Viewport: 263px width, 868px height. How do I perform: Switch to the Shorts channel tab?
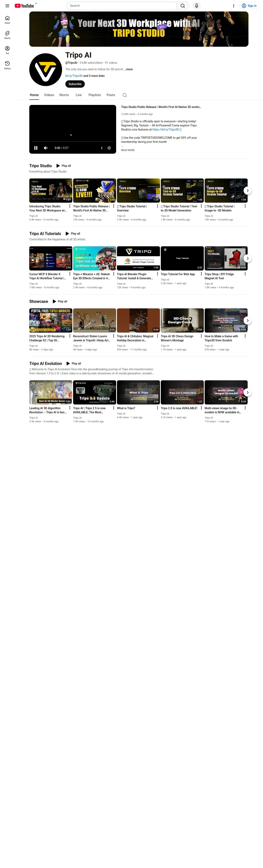click(64, 95)
